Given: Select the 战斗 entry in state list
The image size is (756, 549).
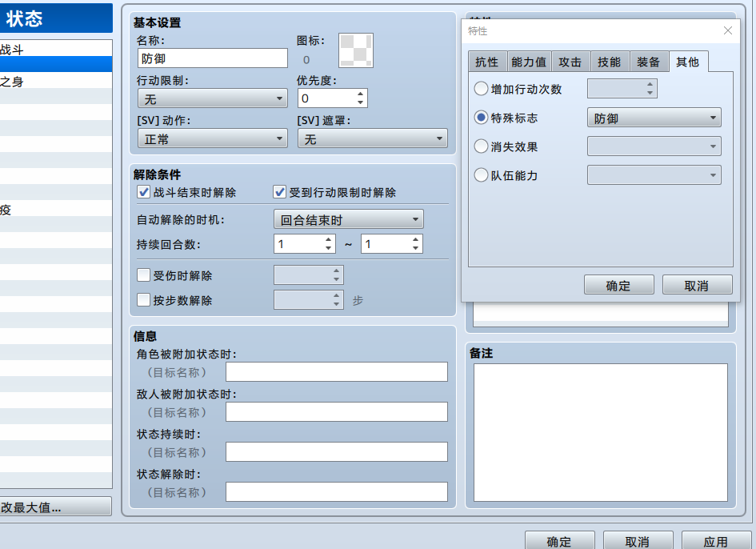Looking at the screenshot, I should click(x=56, y=48).
